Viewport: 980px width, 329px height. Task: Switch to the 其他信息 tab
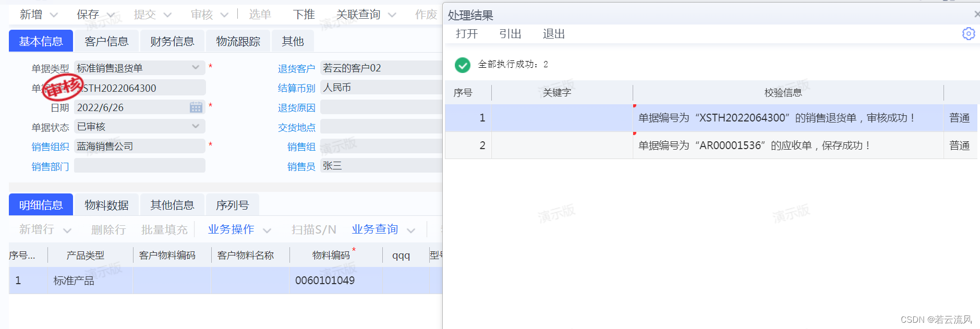click(172, 205)
